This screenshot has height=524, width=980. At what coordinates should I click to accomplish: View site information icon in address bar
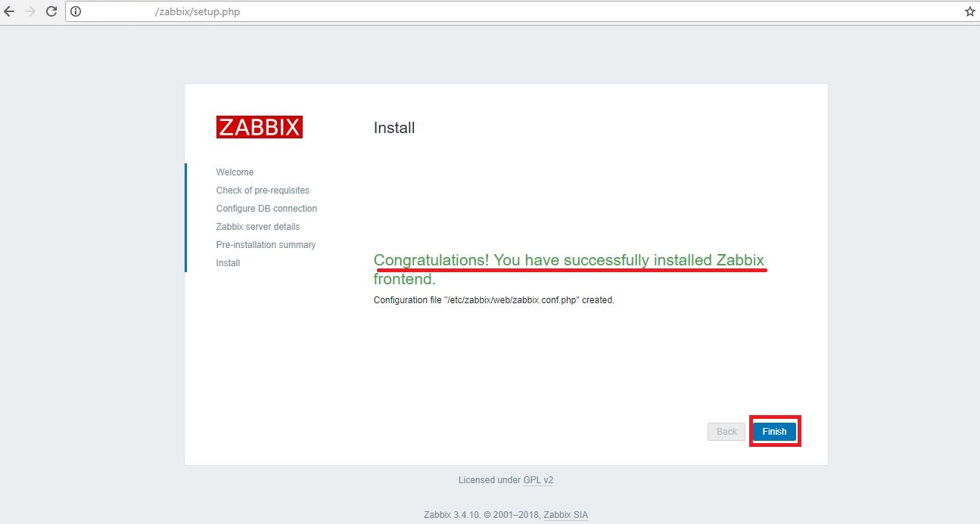(76, 11)
